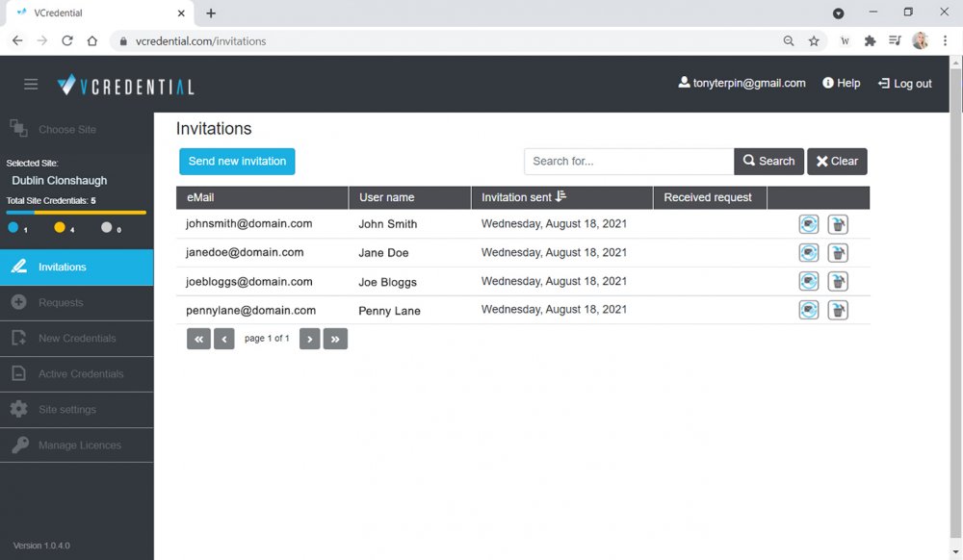Click the VCredential logo

(x=125, y=84)
